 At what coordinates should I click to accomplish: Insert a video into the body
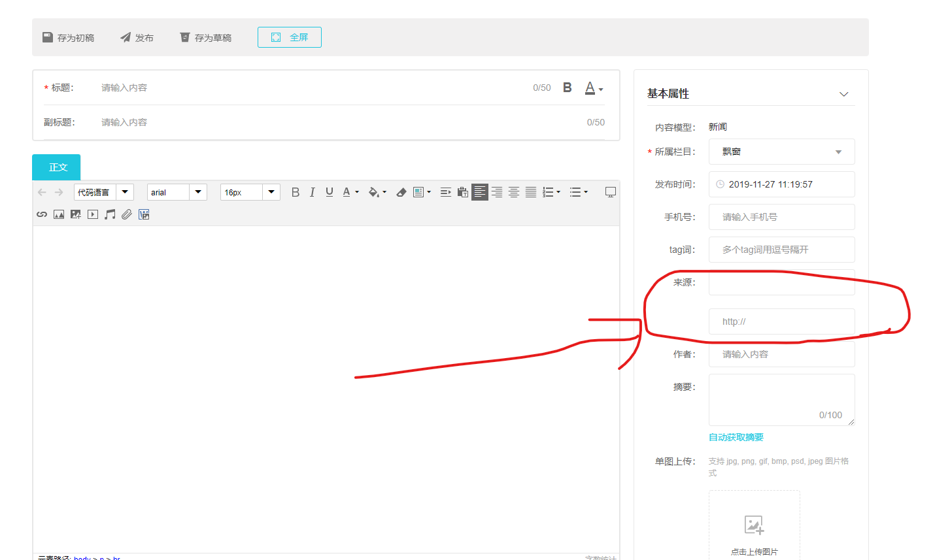click(x=93, y=214)
